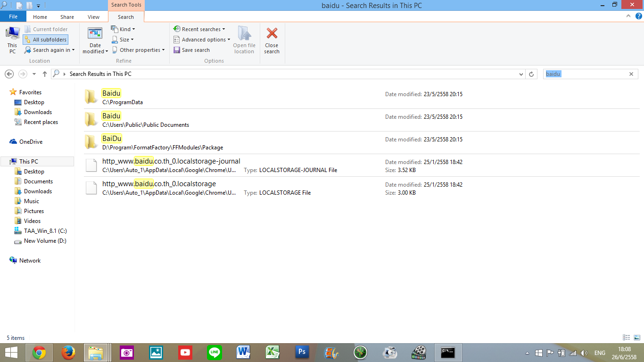This screenshot has width=644, height=362.
Task: Switch to the View ribbon tab
Action: [x=93, y=17]
